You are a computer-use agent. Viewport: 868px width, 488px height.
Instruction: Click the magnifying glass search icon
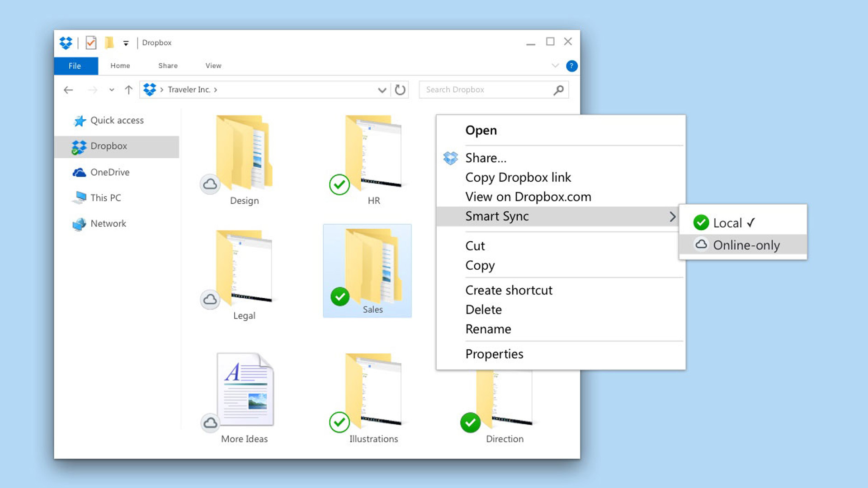[x=558, y=90]
